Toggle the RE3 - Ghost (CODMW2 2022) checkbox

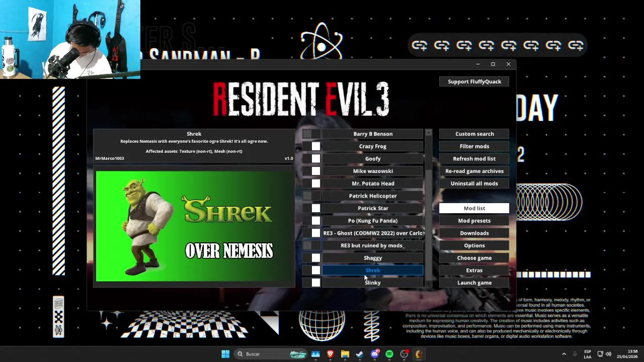point(311,233)
